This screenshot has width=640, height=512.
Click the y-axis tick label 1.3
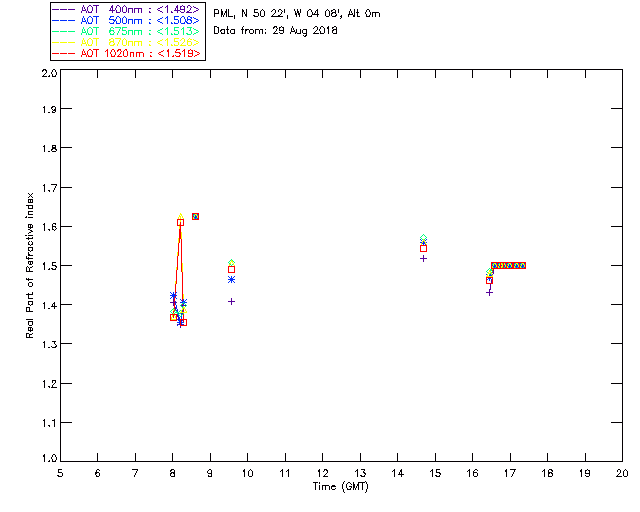[x=49, y=344]
